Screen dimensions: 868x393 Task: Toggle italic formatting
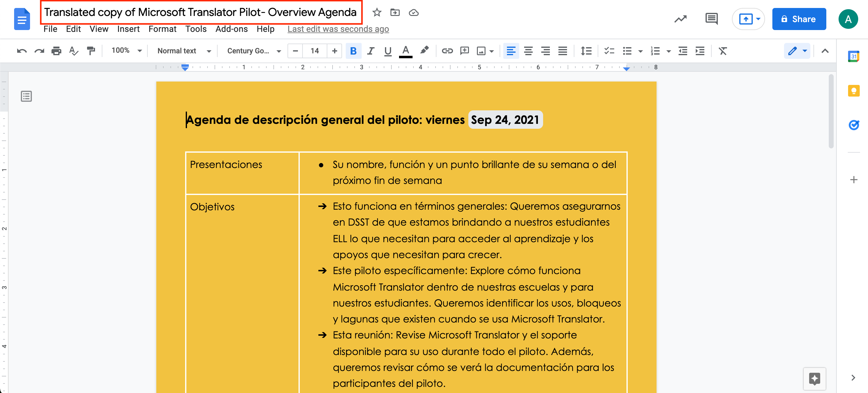[x=371, y=51]
